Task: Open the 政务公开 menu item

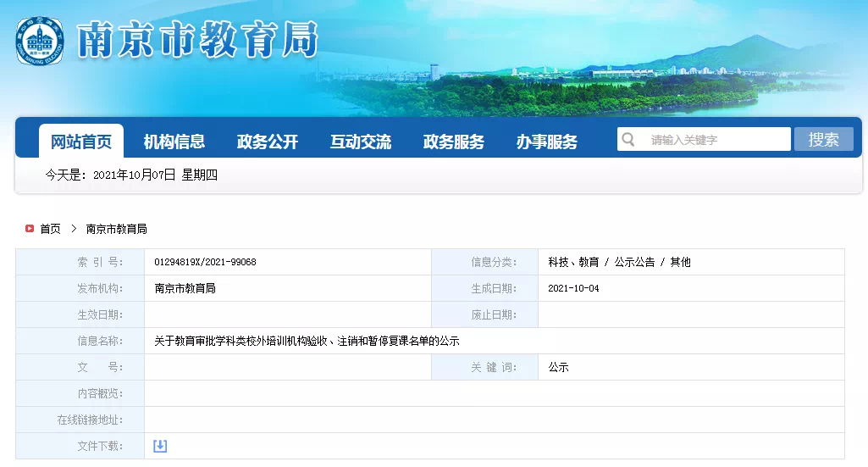Action: click(268, 142)
